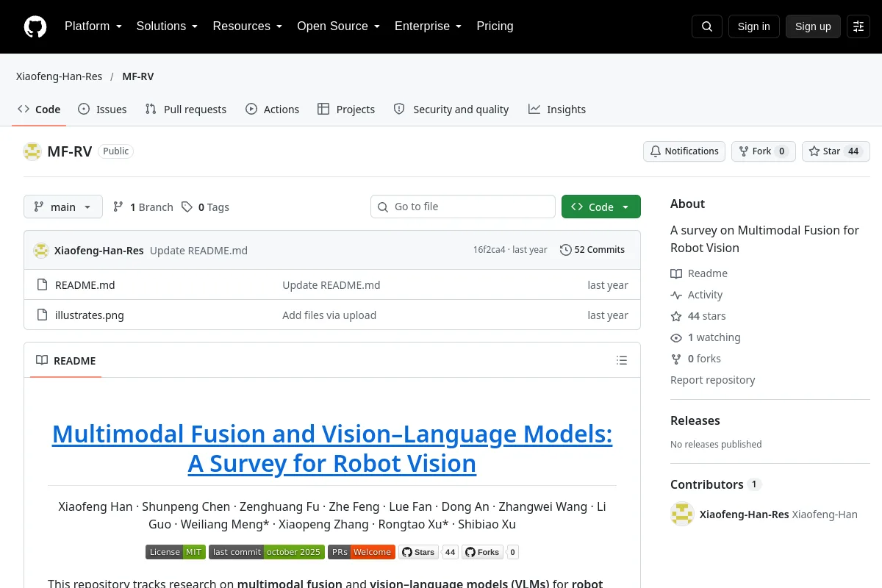Open the 52 Commits history link
Image resolution: width=882 pixels, height=588 pixels.
592,250
